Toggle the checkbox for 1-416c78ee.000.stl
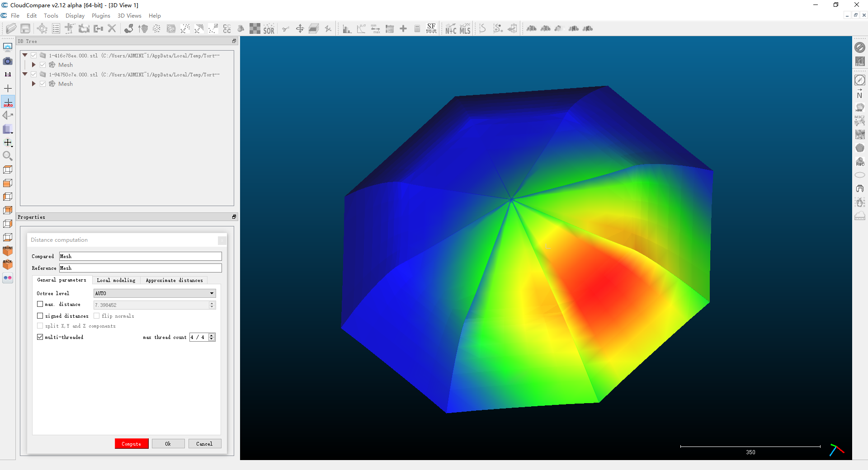The image size is (868, 470). click(x=33, y=56)
